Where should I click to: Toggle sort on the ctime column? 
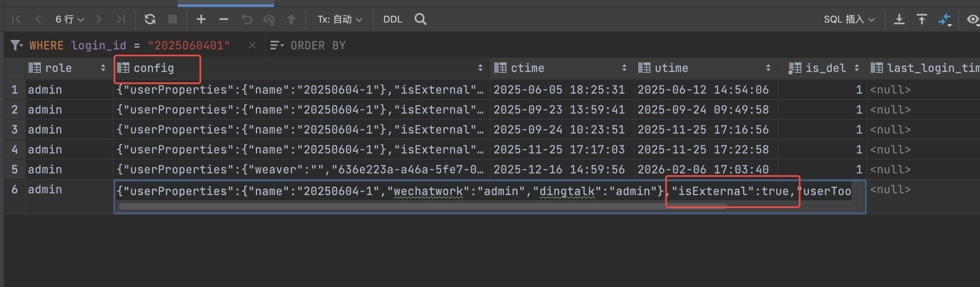pos(624,68)
